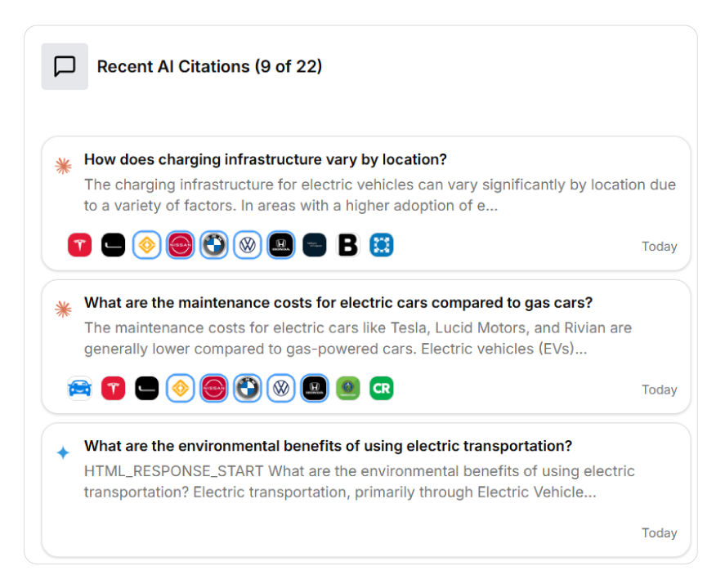Screen dimensions: 716x588
Task: Click the Lucid icon in maintenance costs card
Action: click(x=146, y=389)
